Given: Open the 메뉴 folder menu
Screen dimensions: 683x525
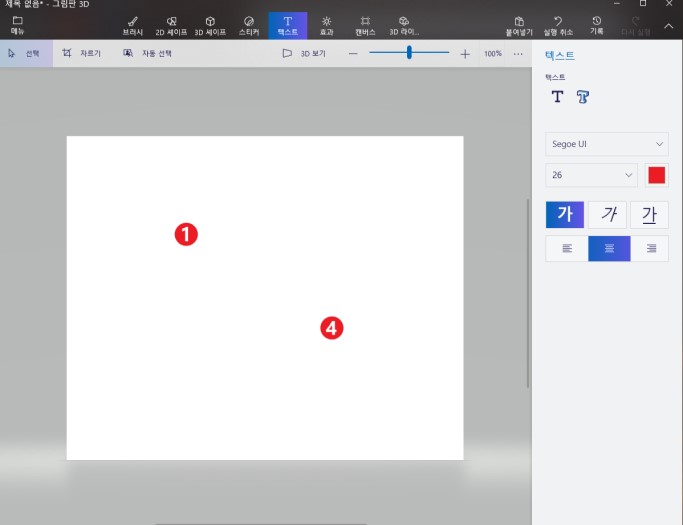Looking at the screenshot, I should [17, 25].
